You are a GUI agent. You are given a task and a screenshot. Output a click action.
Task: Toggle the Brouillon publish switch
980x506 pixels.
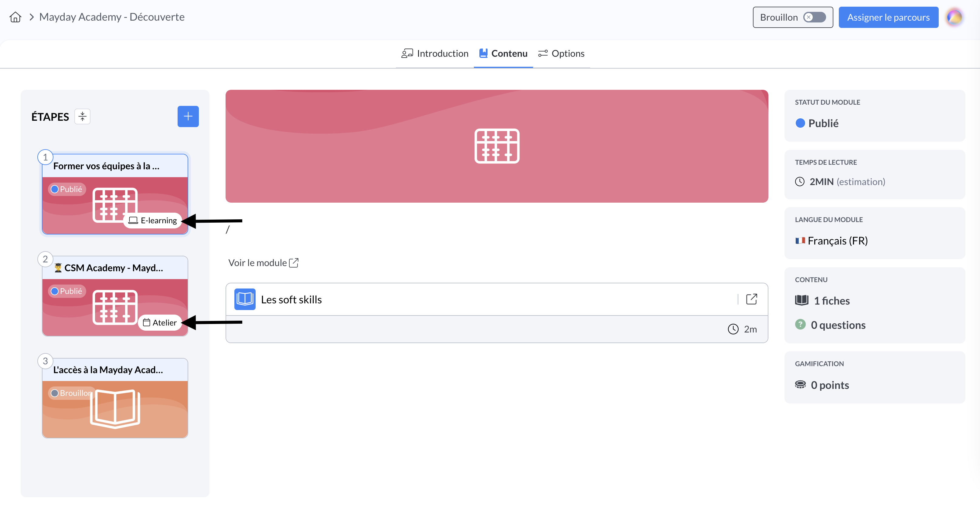tap(814, 17)
